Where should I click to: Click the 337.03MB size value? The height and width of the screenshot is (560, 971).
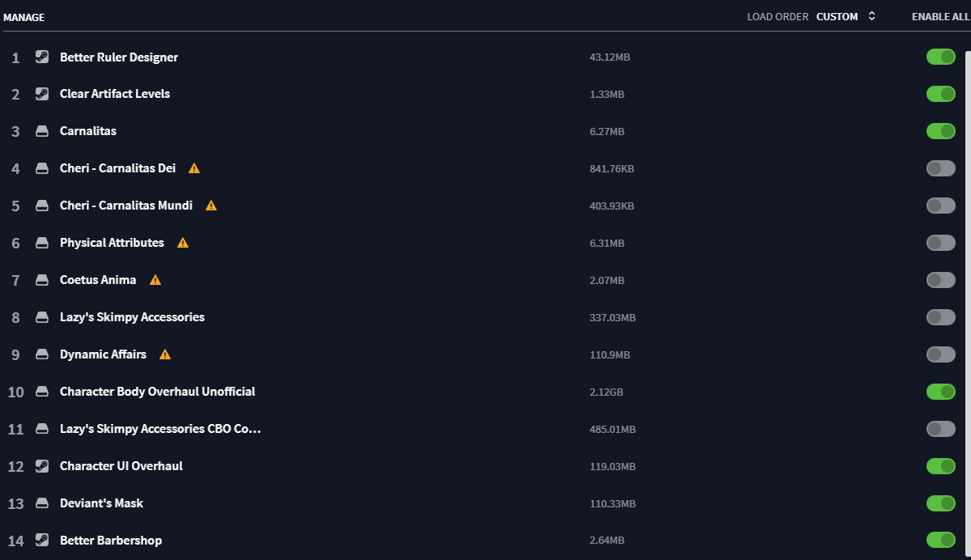(613, 318)
